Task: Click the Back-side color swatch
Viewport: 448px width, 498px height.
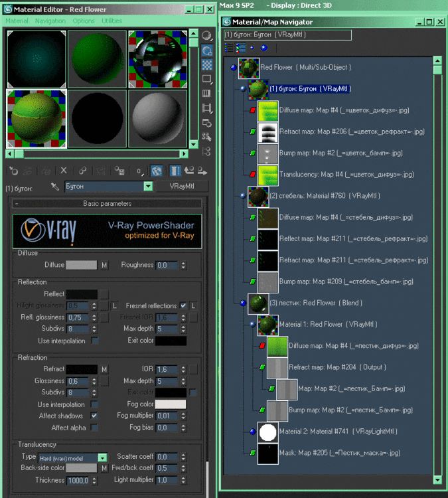Action: tap(81, 468)
